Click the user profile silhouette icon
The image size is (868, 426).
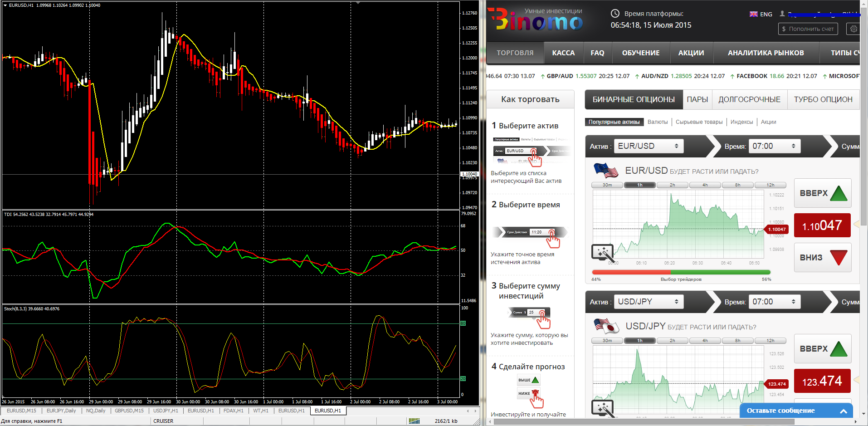tap(782, 14)
